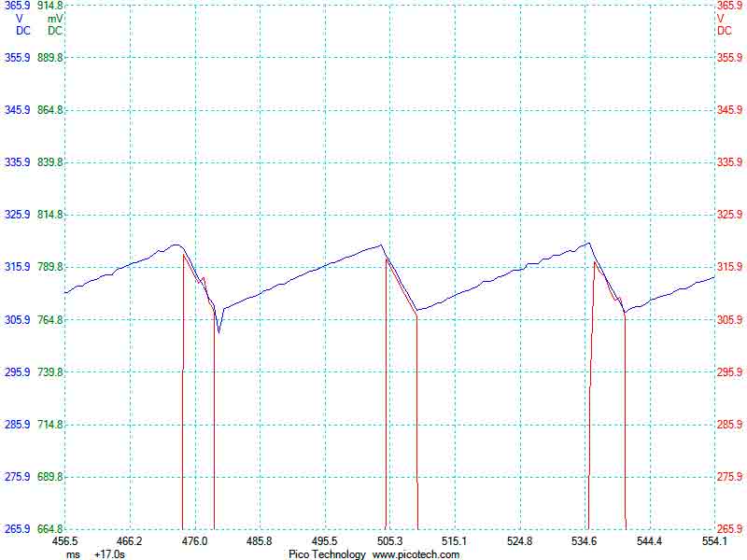Click the blue trace's sharp dip after 476.0 ms
The height and width of the screenshot is (560, 747).
click(218, 331)
